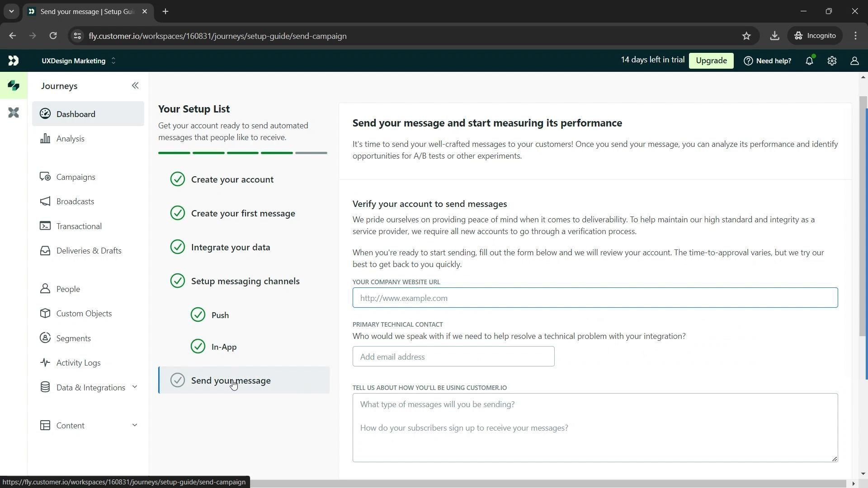The width and height of the screenshot is (868, 488).
Task: Click the green Upgrade button
Action: [x=711, y=61]
